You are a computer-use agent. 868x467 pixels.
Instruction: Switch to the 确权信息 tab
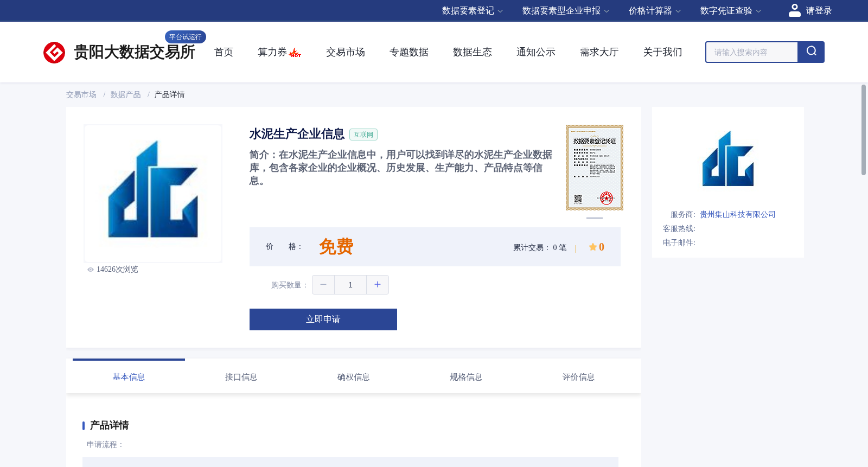(354, 377)
